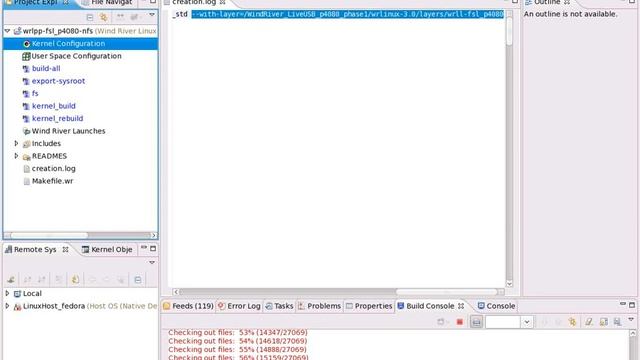Click the Build Console find icon

[x=618, y=322]
